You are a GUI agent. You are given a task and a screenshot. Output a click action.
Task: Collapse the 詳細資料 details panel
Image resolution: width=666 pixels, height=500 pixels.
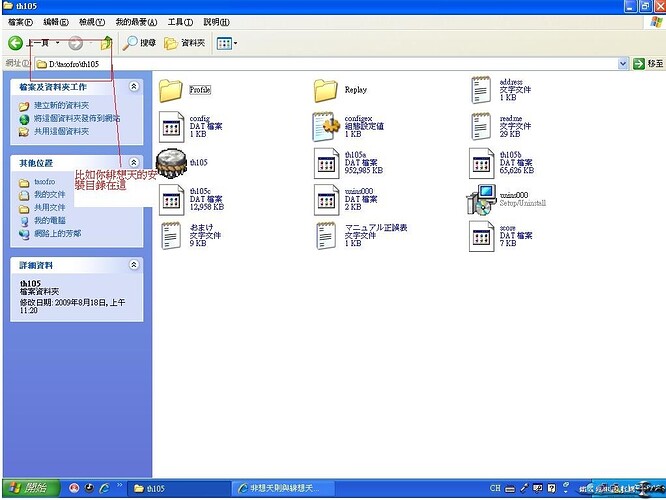134,265
